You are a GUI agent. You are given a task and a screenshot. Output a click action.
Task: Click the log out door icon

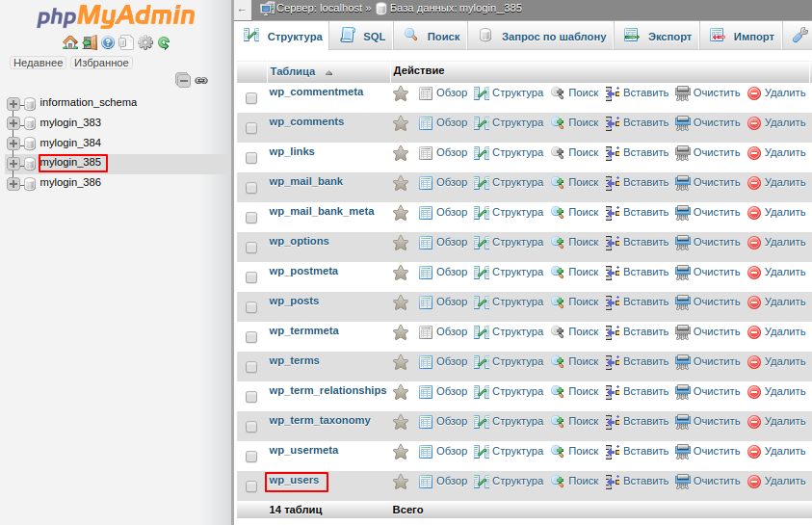point(90,42)
